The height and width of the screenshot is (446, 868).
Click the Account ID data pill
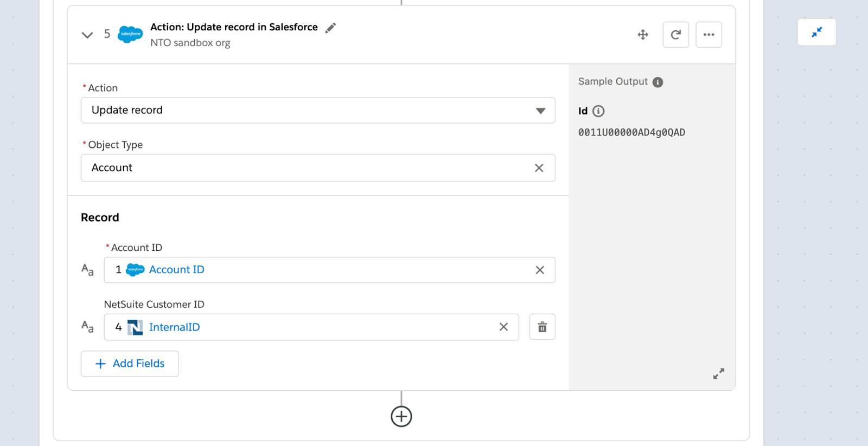pyautogui.click(x=160, y=269)
